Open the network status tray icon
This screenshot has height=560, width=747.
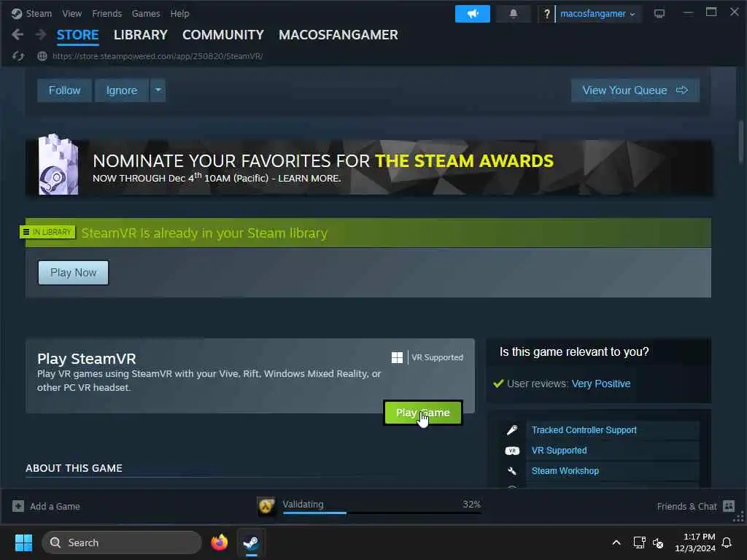tap(639, 542)
